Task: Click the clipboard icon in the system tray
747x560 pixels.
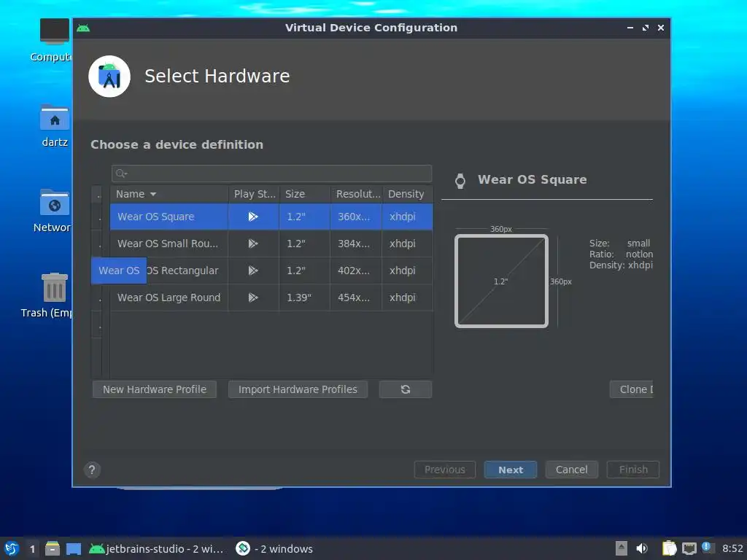Action: 669,548
